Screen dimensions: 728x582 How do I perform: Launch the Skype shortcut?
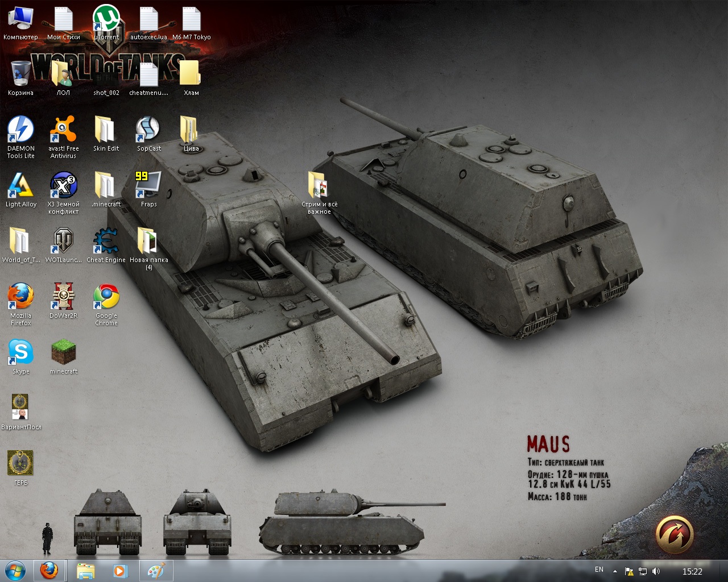click(x=20, y=357)
